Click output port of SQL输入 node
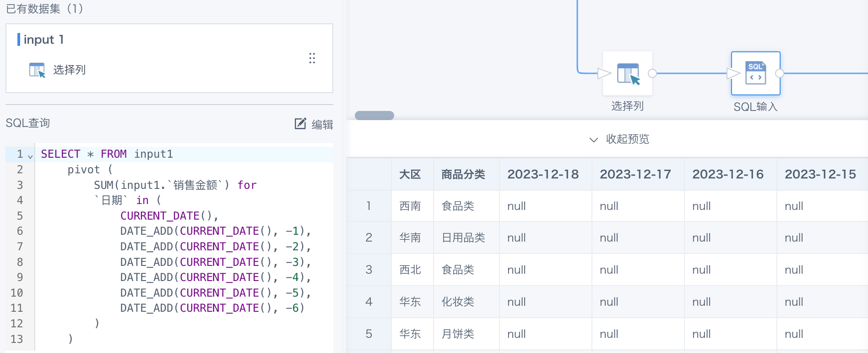Screen dimensions: 868x353 [x=780, y=73]
